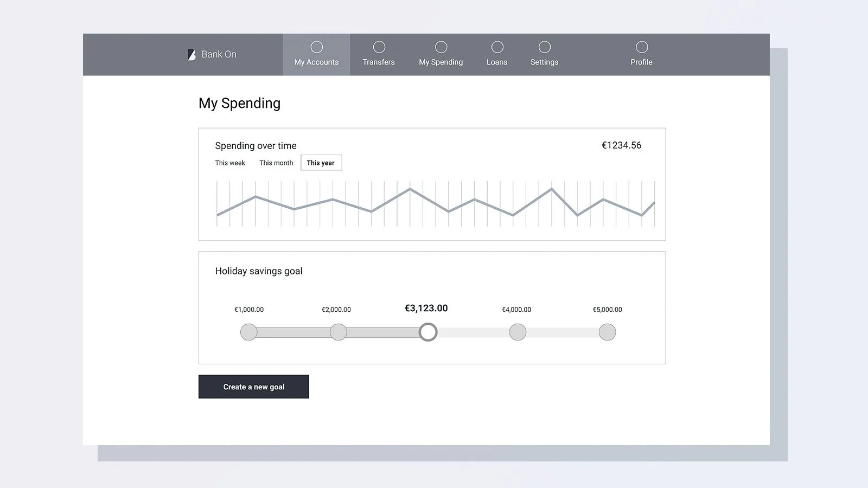Click the Holiday savings goal heading
This screenshot has height=488, width=868.
point(259,271)
